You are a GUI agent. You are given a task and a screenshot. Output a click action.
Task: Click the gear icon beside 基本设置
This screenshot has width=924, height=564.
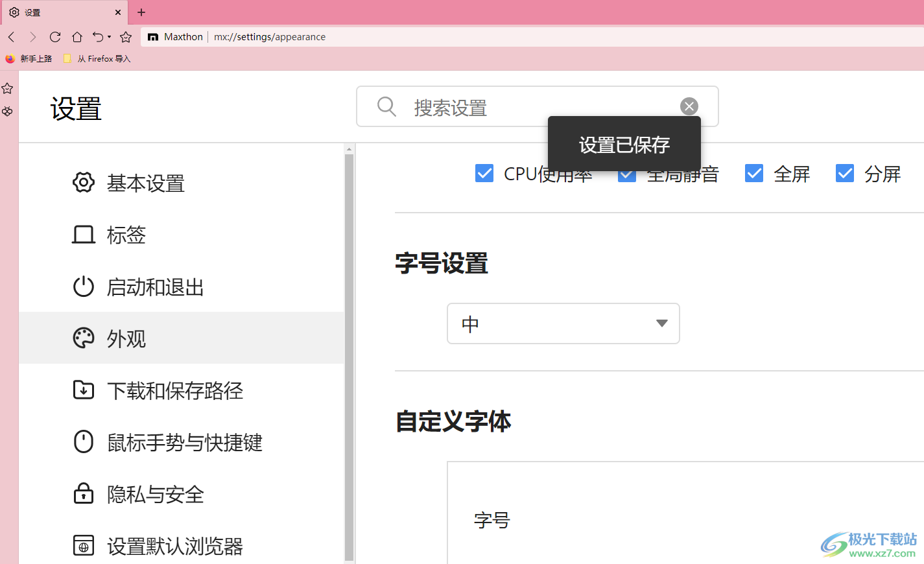coord(84,183)
